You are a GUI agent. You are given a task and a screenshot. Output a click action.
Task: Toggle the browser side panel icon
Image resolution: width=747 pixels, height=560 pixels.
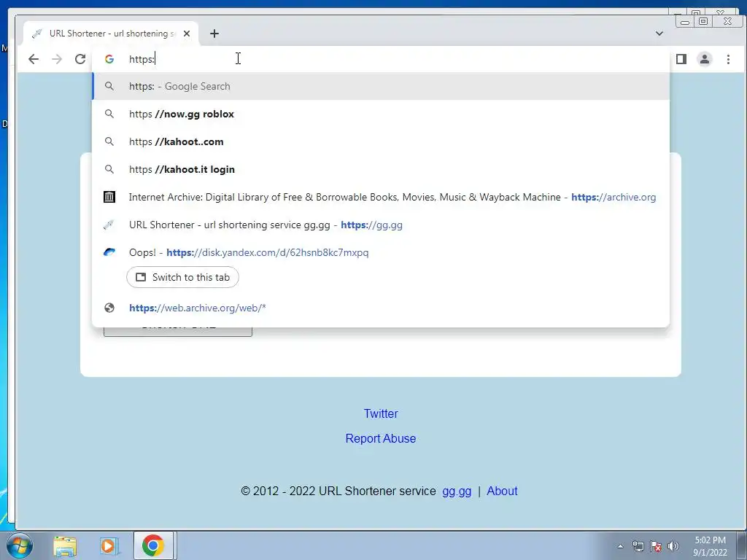point(681,59)
